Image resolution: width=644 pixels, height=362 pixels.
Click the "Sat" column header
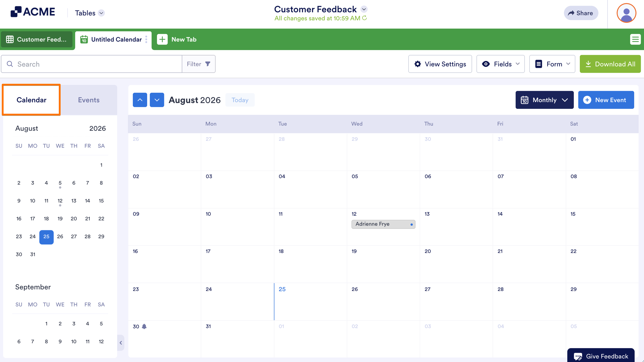[574, 124]
